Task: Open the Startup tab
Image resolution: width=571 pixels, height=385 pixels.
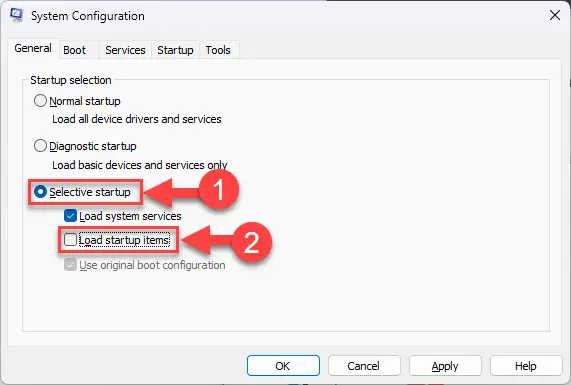Action: tap(175, 50)
